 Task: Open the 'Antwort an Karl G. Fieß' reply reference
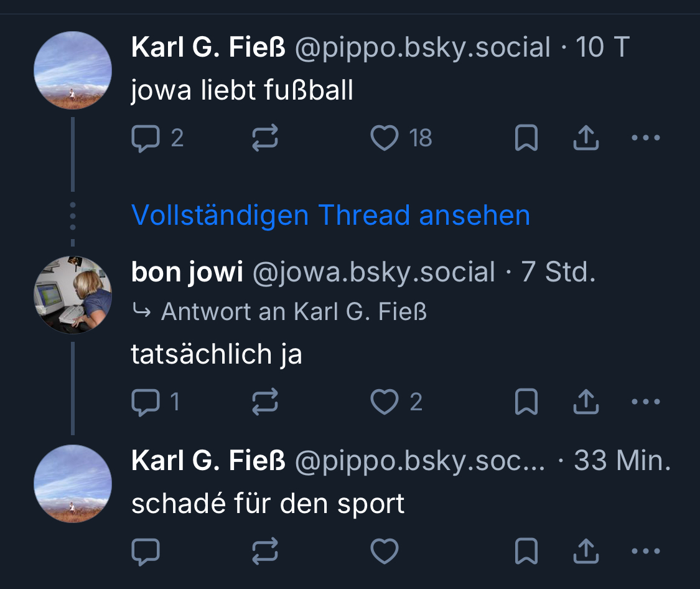(x=294, y=311)
